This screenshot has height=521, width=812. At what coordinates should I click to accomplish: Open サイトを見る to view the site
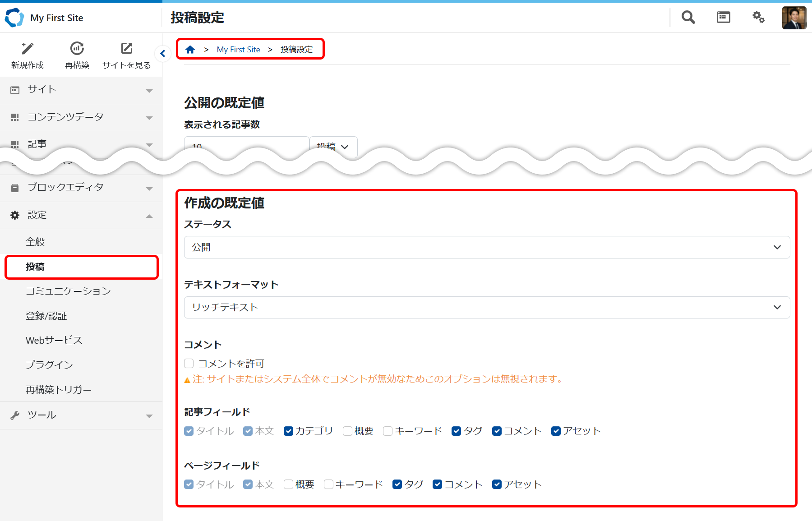pyautogui.click(x=126, y=54)
